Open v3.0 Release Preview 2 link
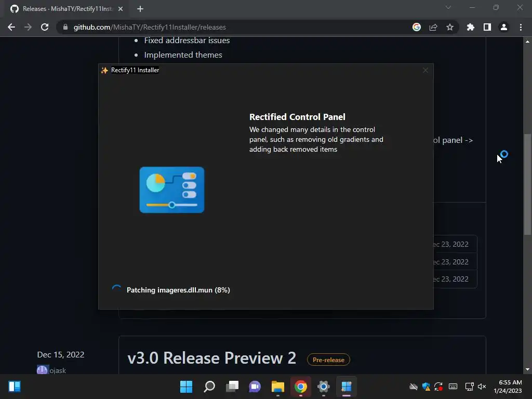The width and height of the screenshot is (532, 399). [x=212, y=358]
